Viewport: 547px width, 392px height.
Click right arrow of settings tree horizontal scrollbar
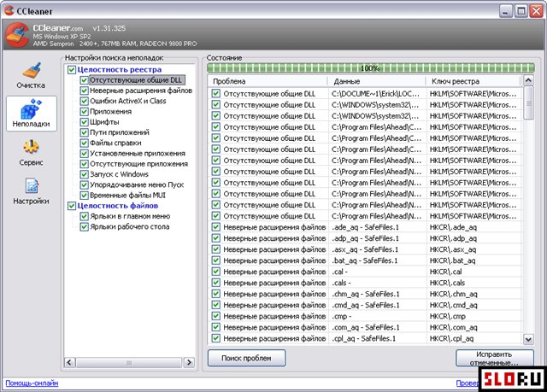189,362
